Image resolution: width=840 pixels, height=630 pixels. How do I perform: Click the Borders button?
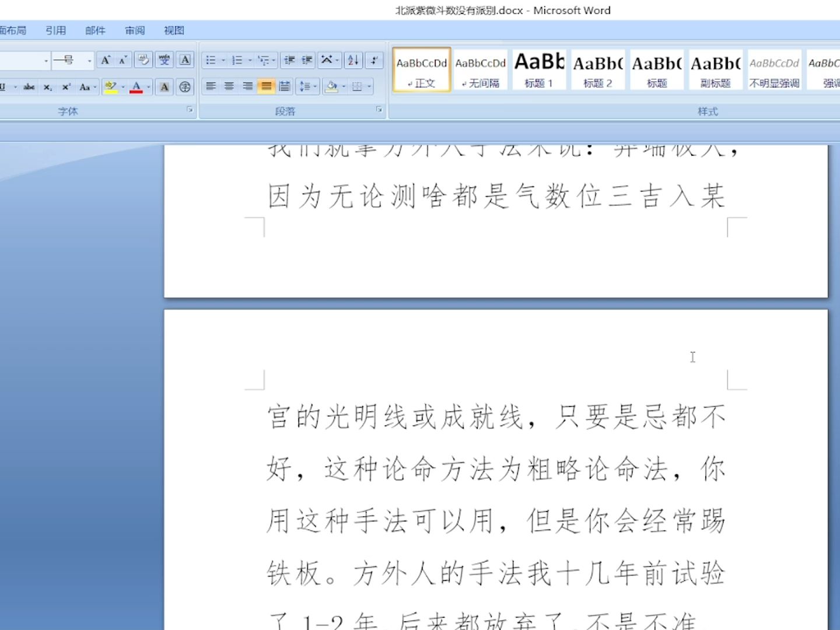click(x=357, y=87)
